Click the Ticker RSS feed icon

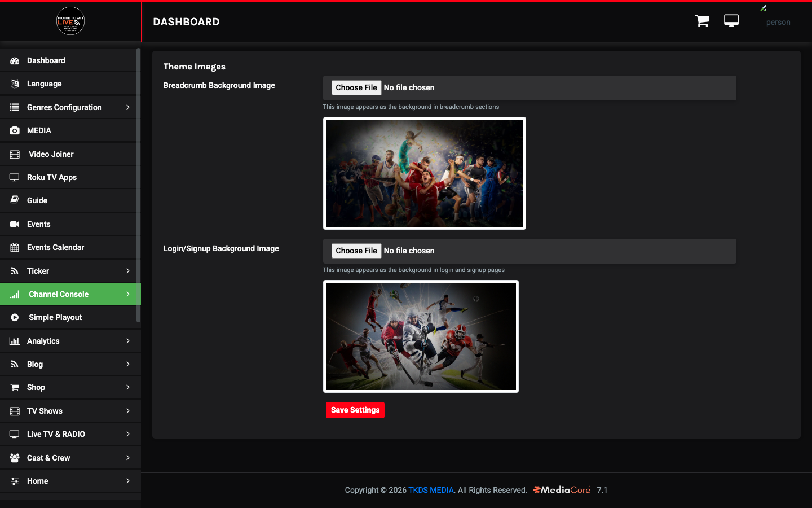(15, 271)
